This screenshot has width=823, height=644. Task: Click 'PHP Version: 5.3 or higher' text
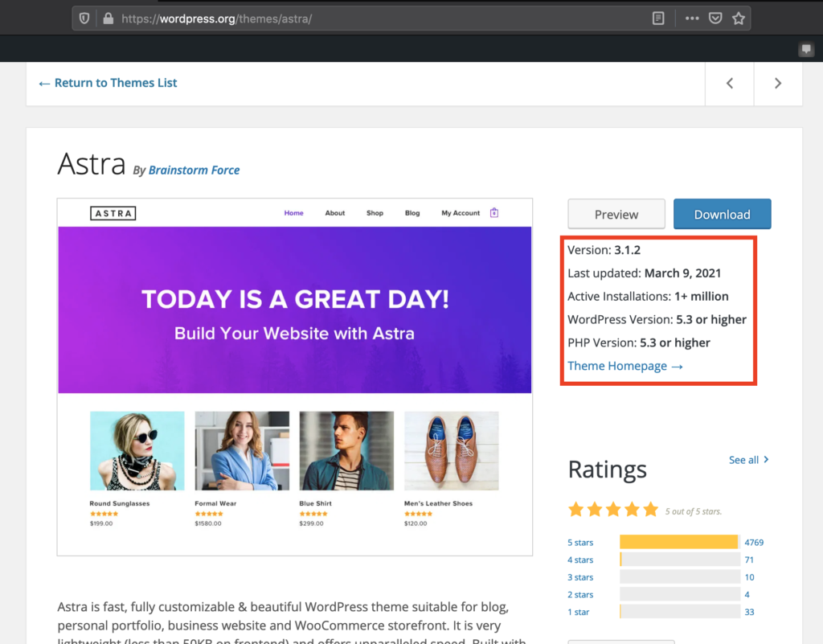[x=639, y=343]
